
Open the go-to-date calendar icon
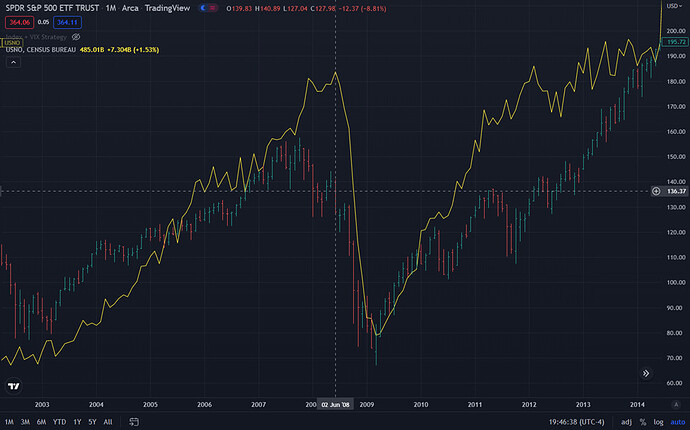pyautogui.click(x=134, y=422)
